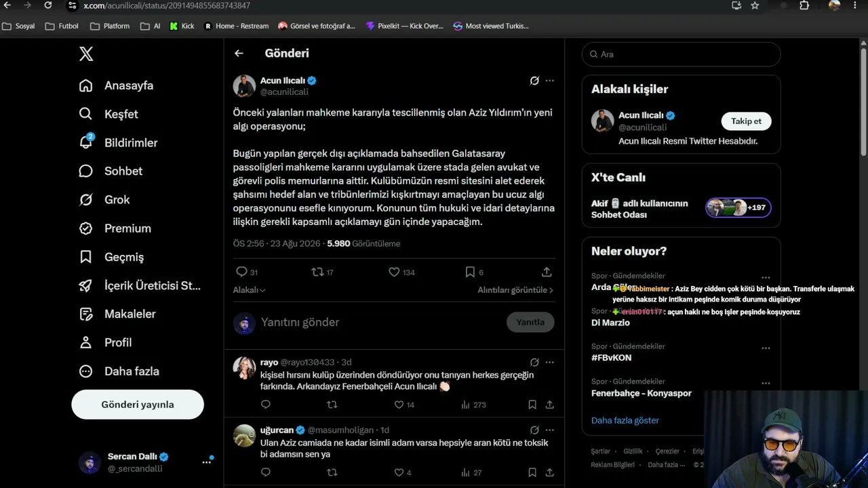Click the browser address bar URL
Screen dimensions: 868x488
[x=167, y=5]
